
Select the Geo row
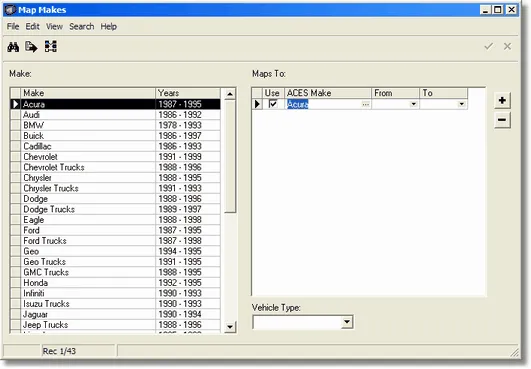(x=115, y=251)
